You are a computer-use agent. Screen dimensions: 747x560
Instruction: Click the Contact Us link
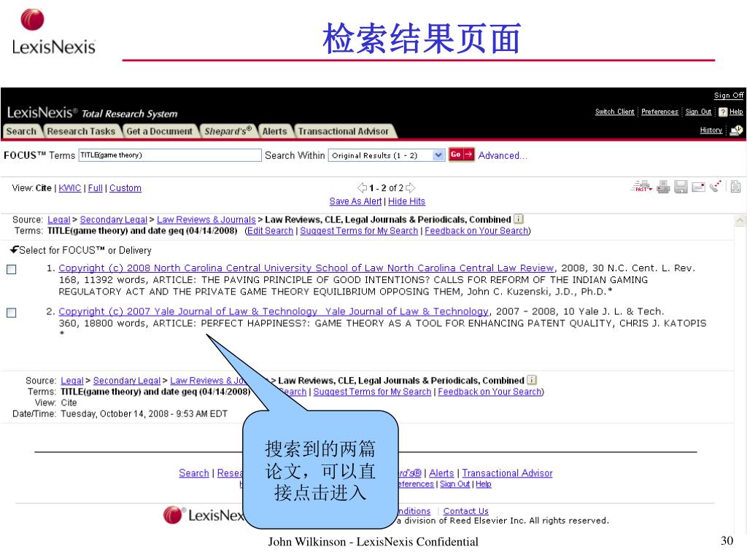point(466,511)
